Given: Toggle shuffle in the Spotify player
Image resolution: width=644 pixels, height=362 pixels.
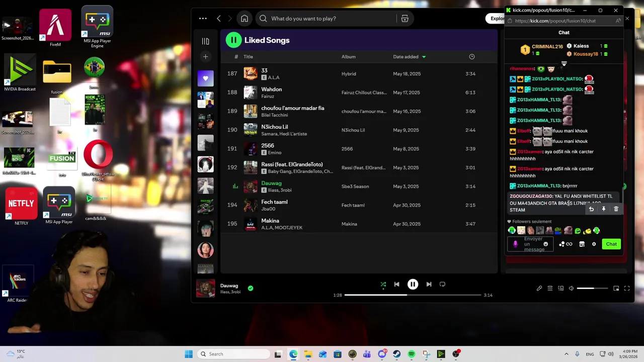Looking at the screenshot, I should (383, 284).
